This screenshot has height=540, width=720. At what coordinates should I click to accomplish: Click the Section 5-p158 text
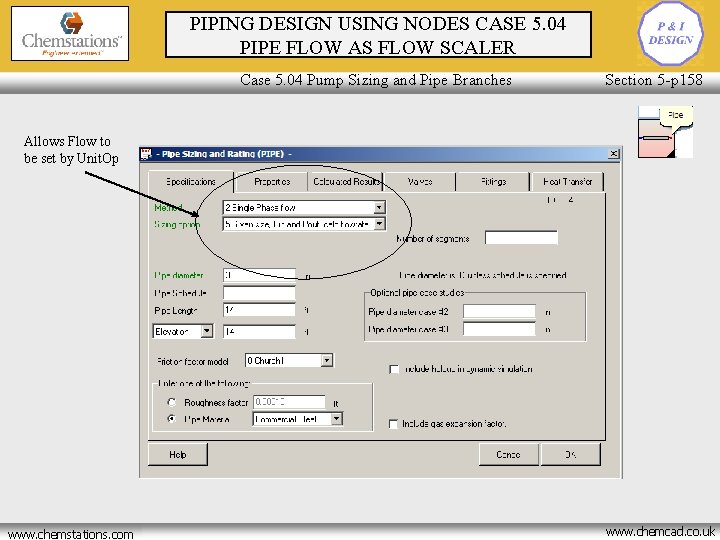tap(653, 80)
